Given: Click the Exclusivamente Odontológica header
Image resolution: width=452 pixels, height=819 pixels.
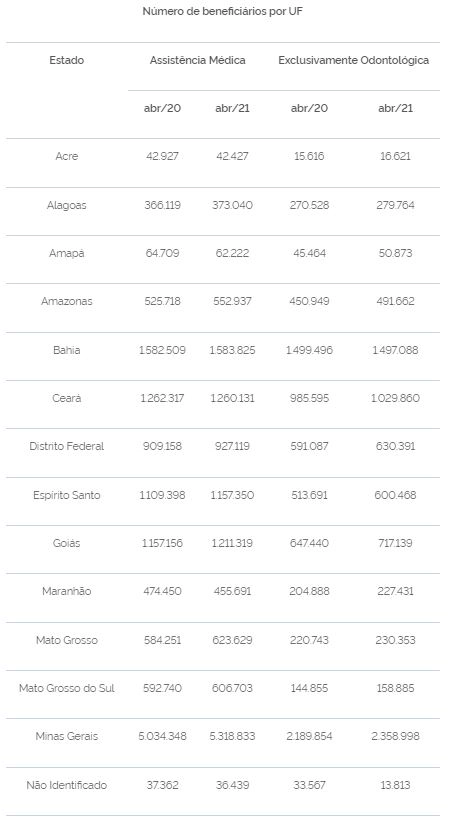Looking at the screenshot, I should [353, 61].
